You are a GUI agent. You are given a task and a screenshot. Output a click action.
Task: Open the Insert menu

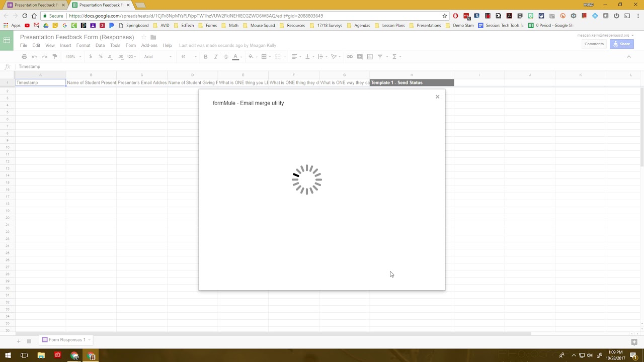(x=65, y=45)
